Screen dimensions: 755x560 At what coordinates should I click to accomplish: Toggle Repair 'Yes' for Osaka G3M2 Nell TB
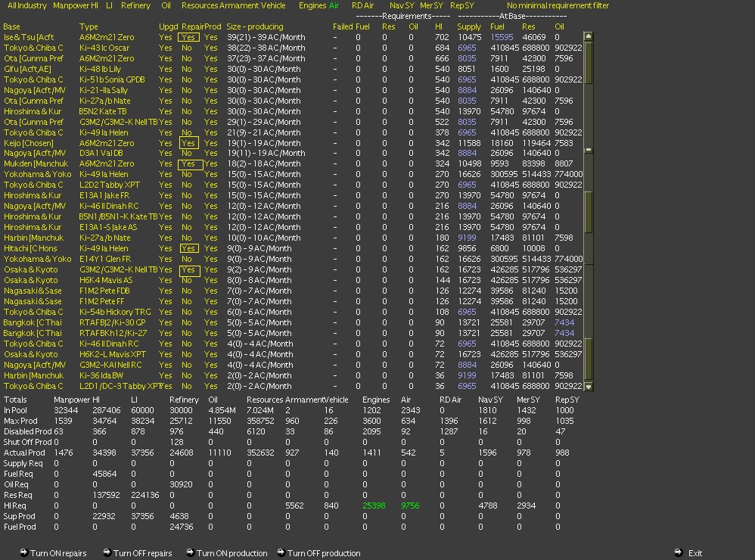(x=189, y=269)
